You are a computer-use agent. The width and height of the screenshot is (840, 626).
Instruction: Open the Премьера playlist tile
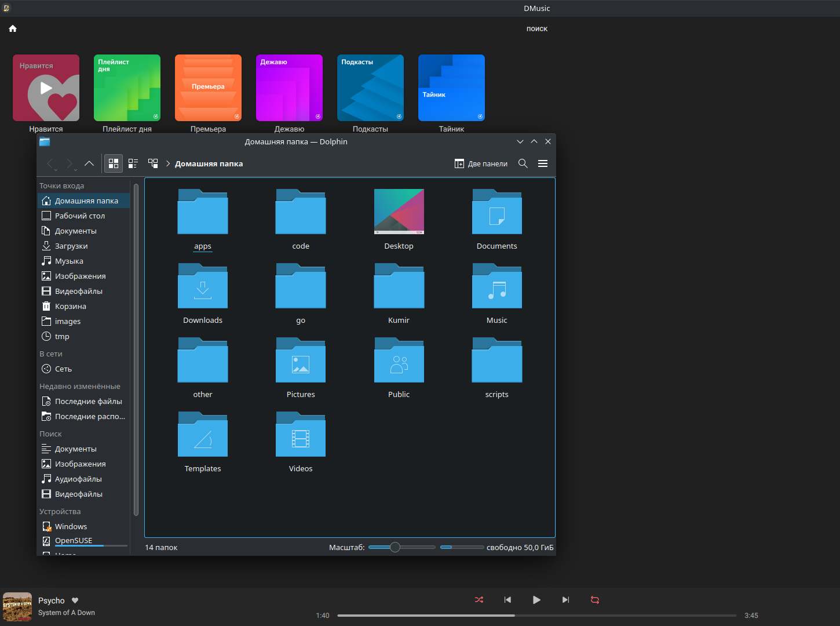tap(208, 88)
